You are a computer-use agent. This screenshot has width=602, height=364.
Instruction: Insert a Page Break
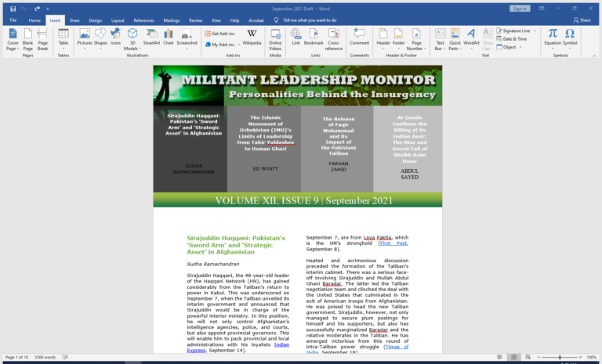[x=42, y=39]
